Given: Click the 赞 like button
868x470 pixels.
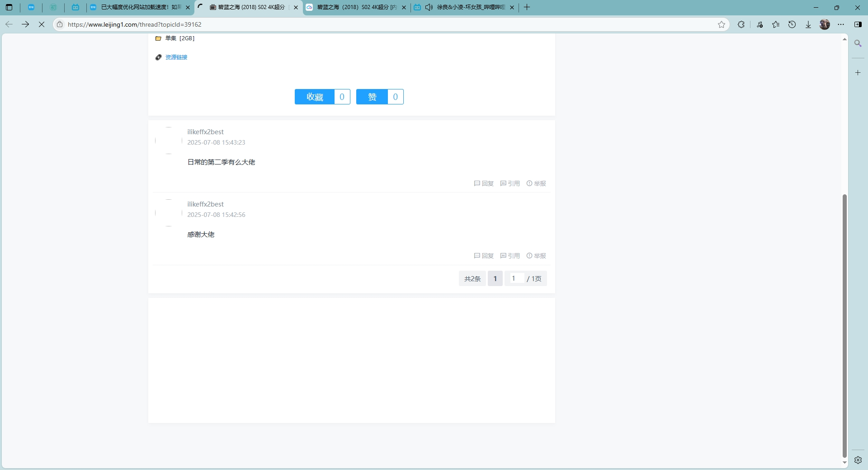Looking at the screenshot, I should (x=372, y=97).
